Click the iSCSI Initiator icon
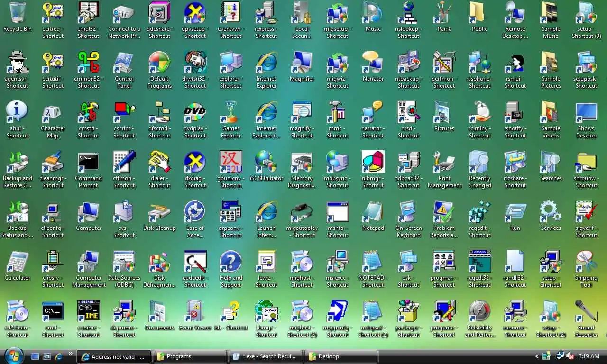Image resolution: width=607 pixels, height=364 pixels. coord(267,162)
